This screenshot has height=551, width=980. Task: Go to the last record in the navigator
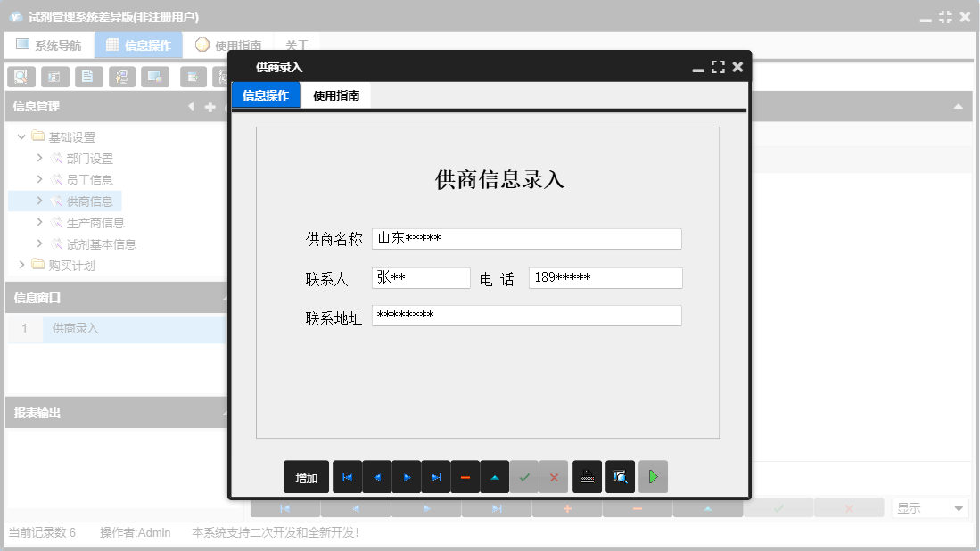(436, 476)
